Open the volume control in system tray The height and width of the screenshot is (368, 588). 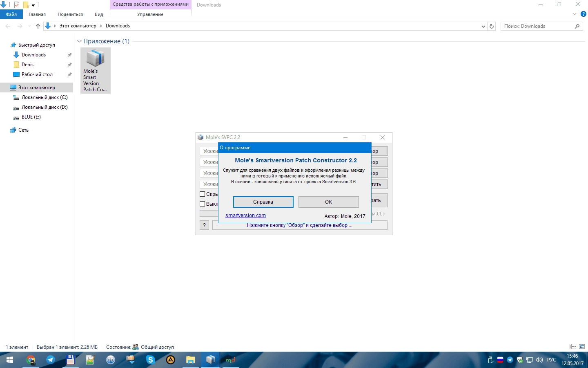pyautogui.click(x=539, y=360)
